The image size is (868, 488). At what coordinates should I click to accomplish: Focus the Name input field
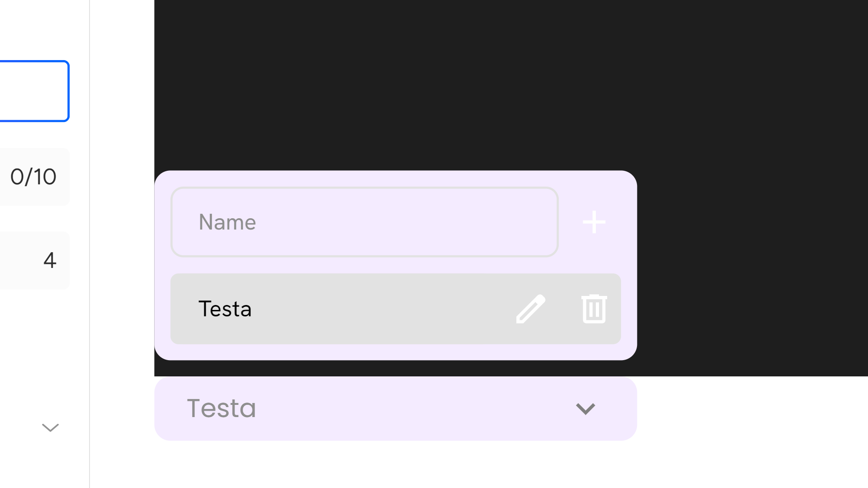coord(364,222)
